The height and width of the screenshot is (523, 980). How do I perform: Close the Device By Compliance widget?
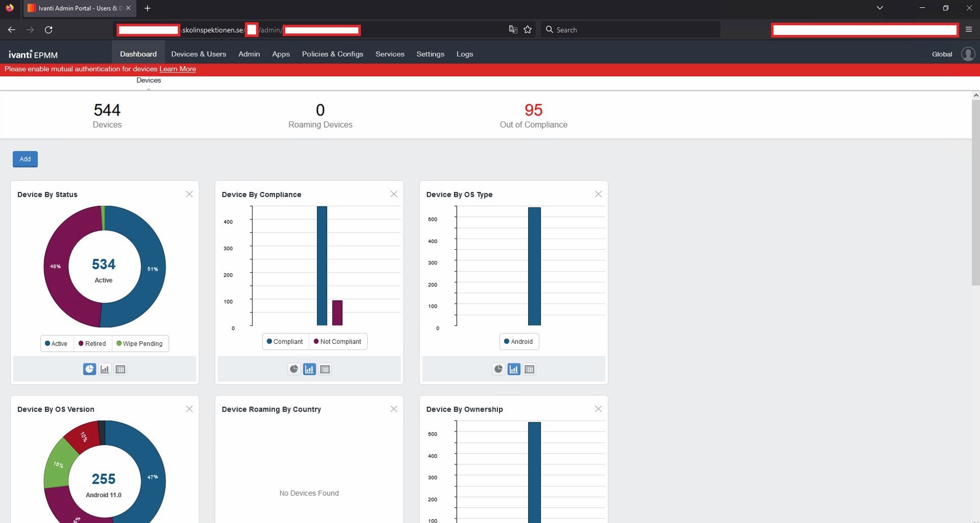tap(393, 194)
